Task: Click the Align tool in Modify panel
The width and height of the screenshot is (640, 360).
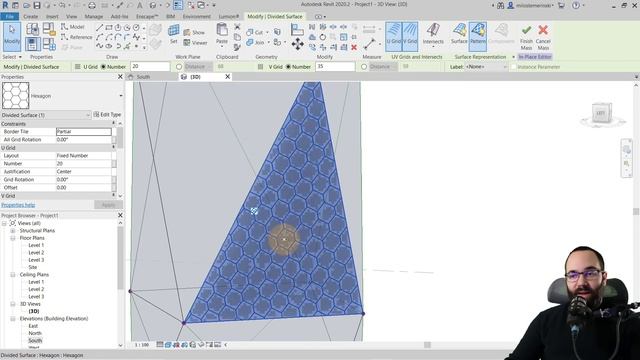Action: click(x=297, y=29)
